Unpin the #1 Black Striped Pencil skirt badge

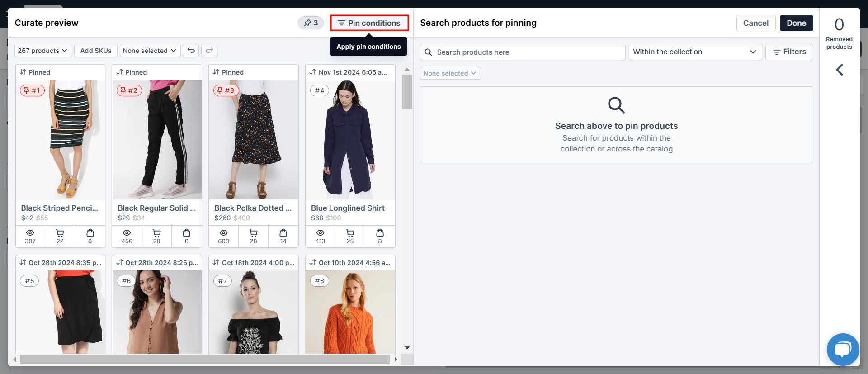(x=32, y=90)
